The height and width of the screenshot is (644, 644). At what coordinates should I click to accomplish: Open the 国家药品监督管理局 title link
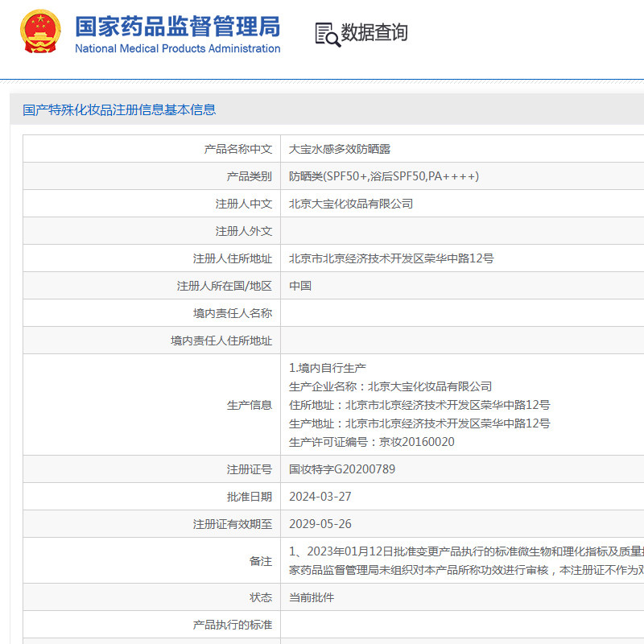point(177,27)
